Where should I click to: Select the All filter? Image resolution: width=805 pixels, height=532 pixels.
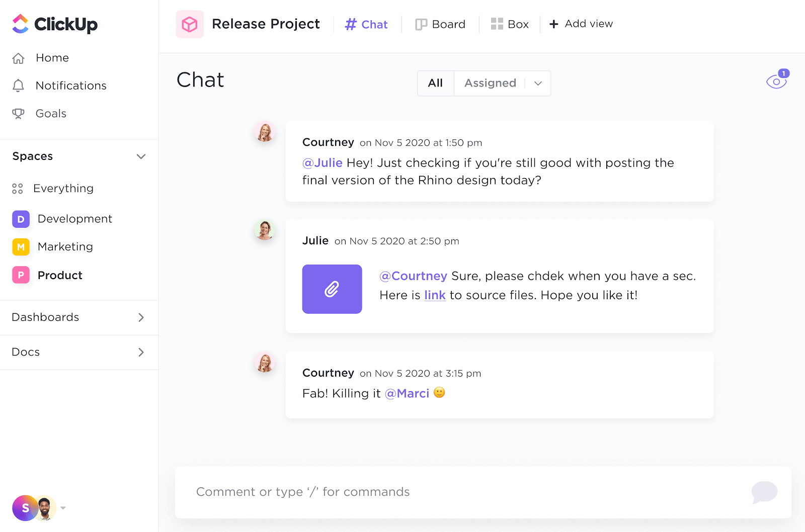point(435,83)
